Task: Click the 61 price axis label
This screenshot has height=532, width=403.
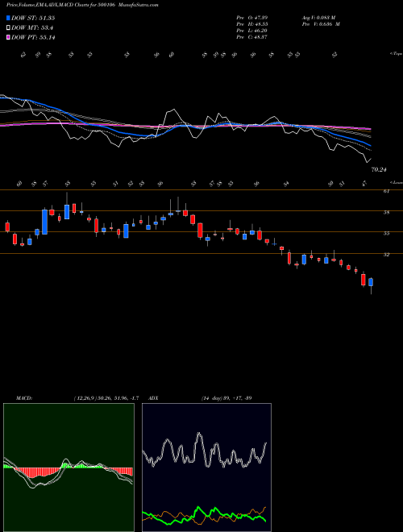Action: tap(386, 191)
